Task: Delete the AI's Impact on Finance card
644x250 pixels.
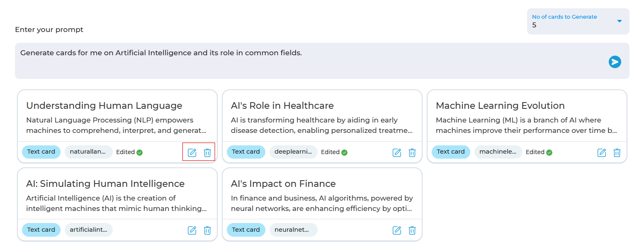Action: pyautogui.click(x=412, y=230)
